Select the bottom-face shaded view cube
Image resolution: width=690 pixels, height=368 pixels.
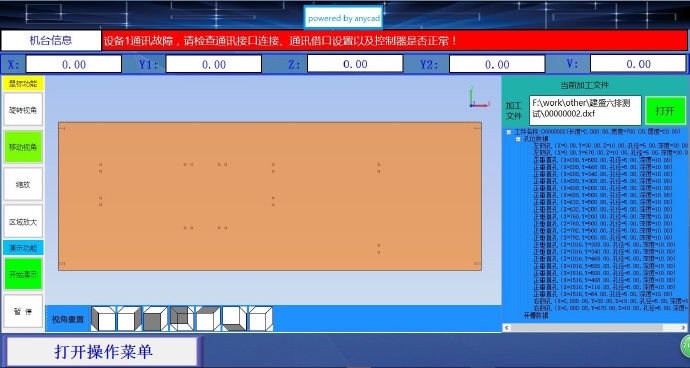tap(235, 319)
